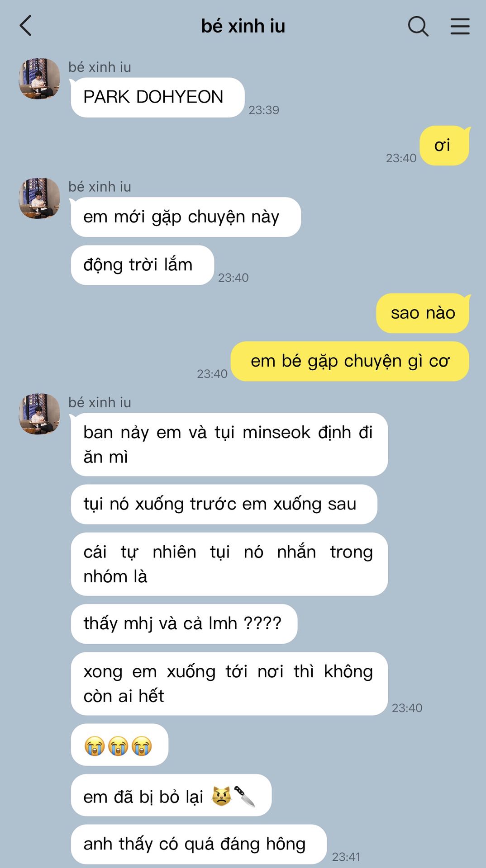The image size is (486, 868).
Task: Tap 'xong em xuống tới nơi' message bubble
Action: pos(229,684)
